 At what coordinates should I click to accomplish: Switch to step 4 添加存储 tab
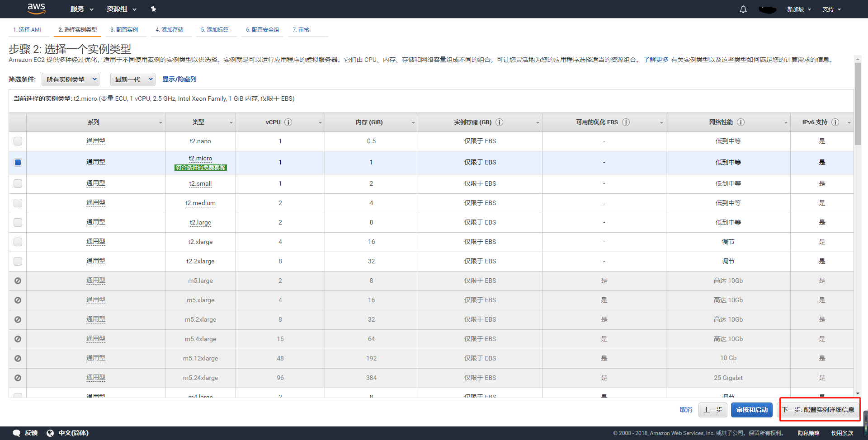tap(170, 30)
